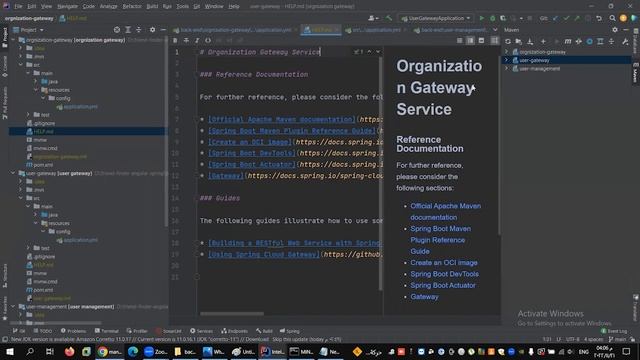This screenshot has height=360, width=640.
Task: Open Search Everywhere magnifier icon
Action: pos(612,18)
